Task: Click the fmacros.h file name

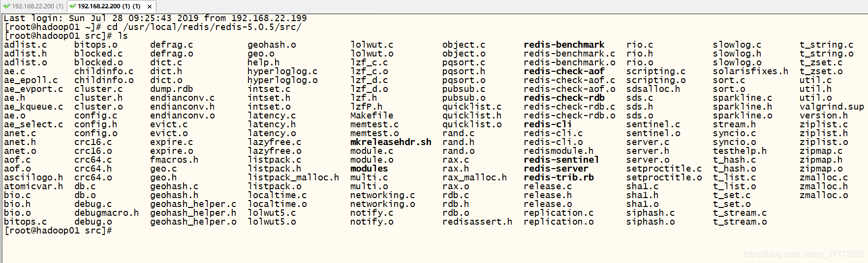Action: pyautogui.click(x=174, y=160)
